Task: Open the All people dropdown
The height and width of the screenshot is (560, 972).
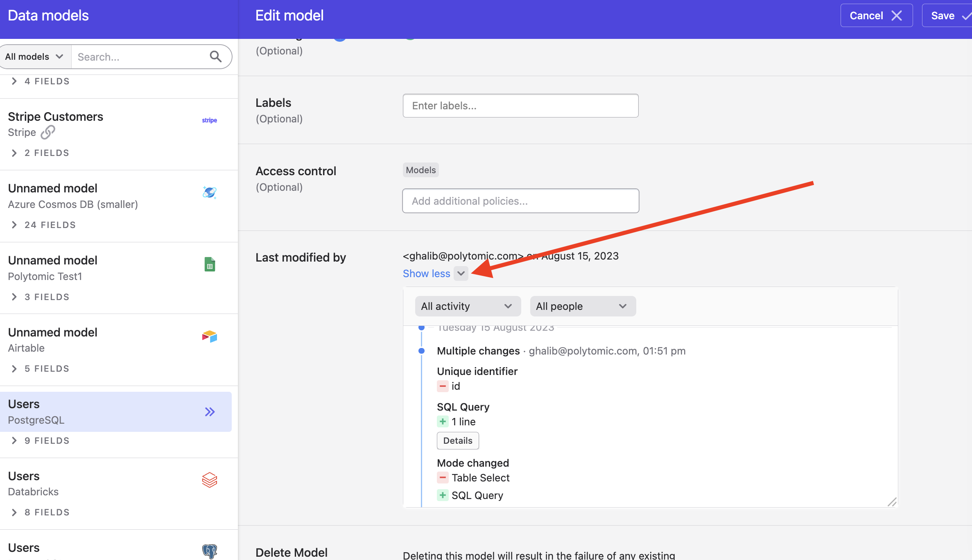Action: (x=582, y=306)
